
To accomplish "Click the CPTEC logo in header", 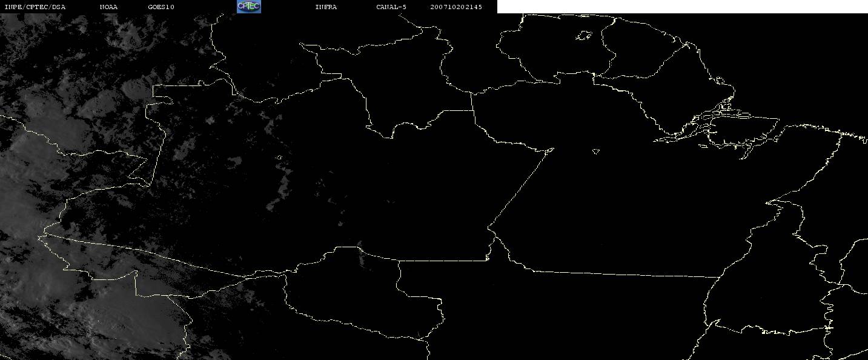I will (248, 7).
